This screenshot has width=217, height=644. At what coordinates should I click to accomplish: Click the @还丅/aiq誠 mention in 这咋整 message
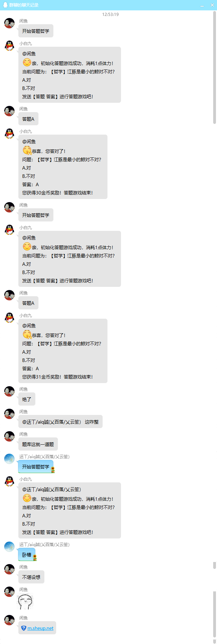(x=52, y=422)
